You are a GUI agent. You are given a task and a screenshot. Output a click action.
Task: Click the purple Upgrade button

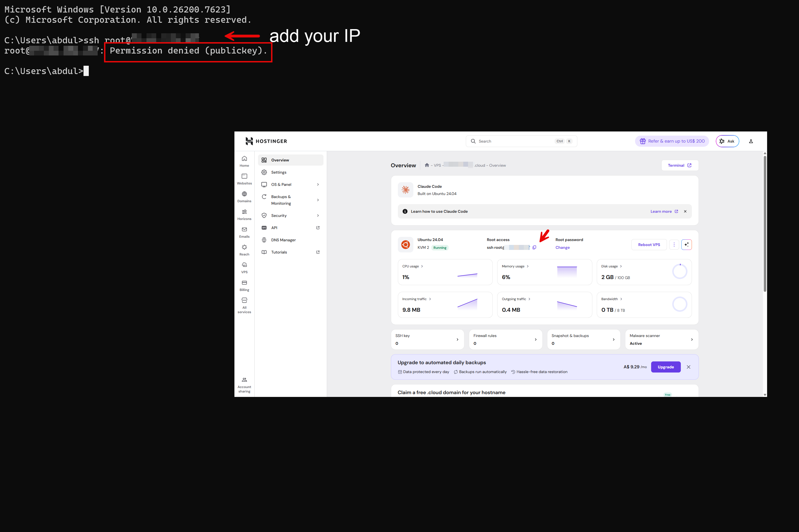pyautogui.click(x=666, y=367)
